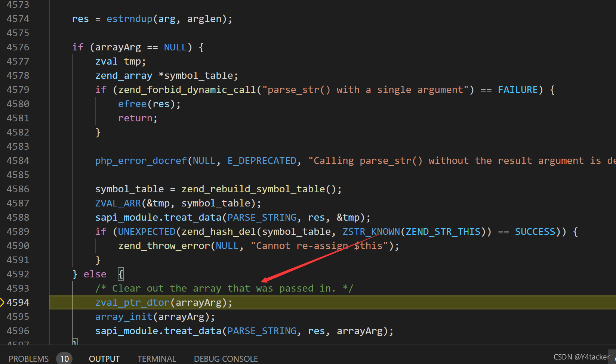616x364 pixels.
Task: Click line number 4584 in the gutter
Action: tap(18, 161)
